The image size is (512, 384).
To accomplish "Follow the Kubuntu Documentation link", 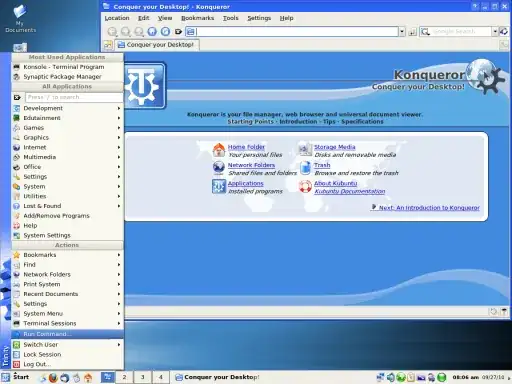I will [x=349, y=191].
